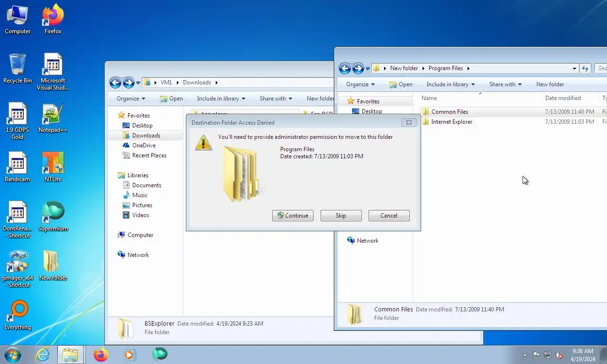Launch Firefox from the taskbar

101,355
